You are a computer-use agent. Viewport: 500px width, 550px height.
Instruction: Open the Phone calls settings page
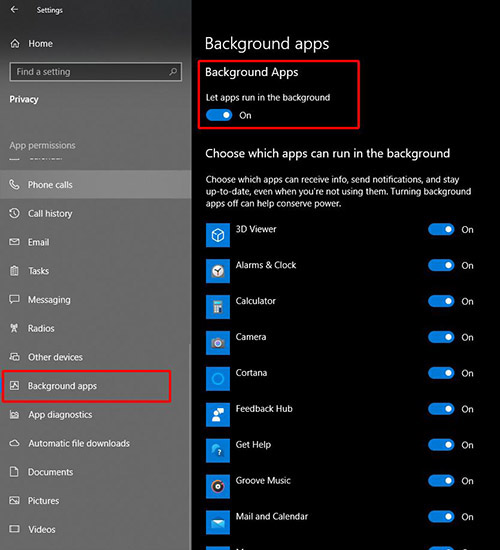(x=95, y=185)
